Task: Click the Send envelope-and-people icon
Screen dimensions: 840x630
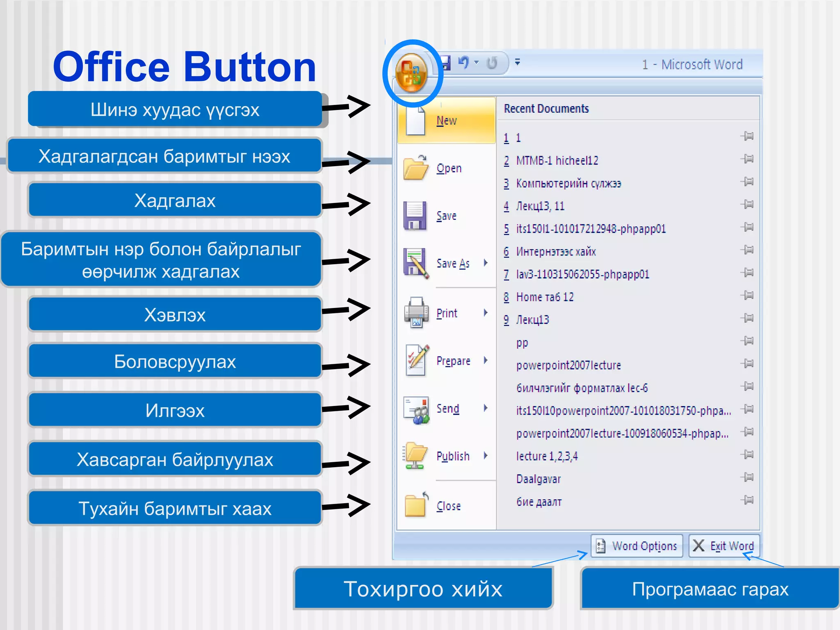Action: point(416,410)
